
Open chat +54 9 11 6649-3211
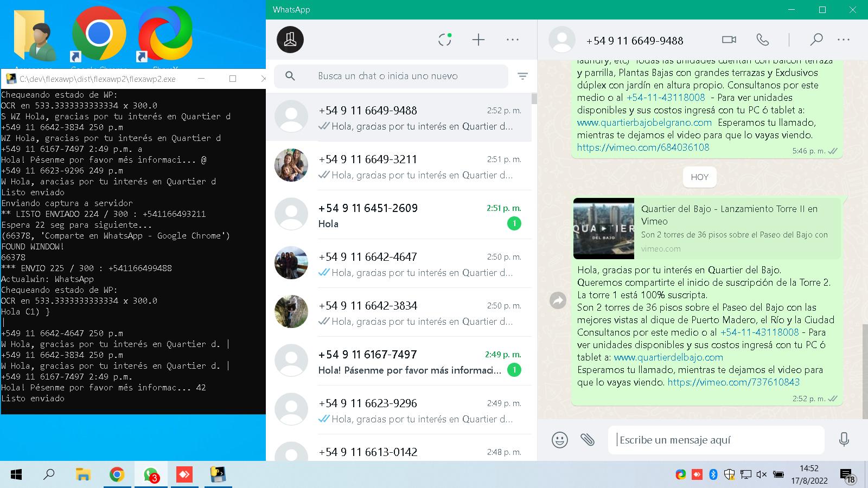[399, 166]
